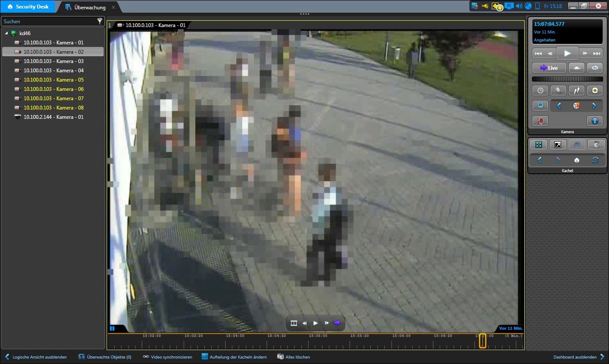Start monitoring with the binoculars button
Viewport: 609px width, 364px height.
click(577, 145)
